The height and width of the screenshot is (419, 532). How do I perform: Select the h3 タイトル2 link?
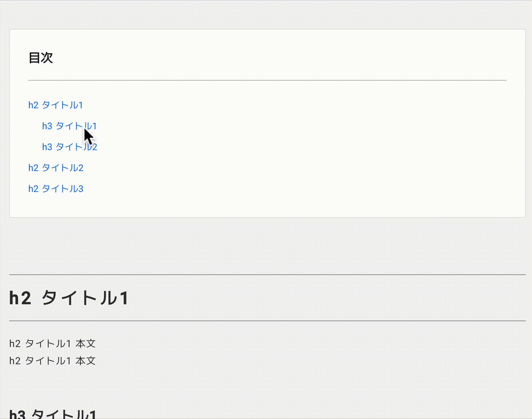[x=69, y=147]
